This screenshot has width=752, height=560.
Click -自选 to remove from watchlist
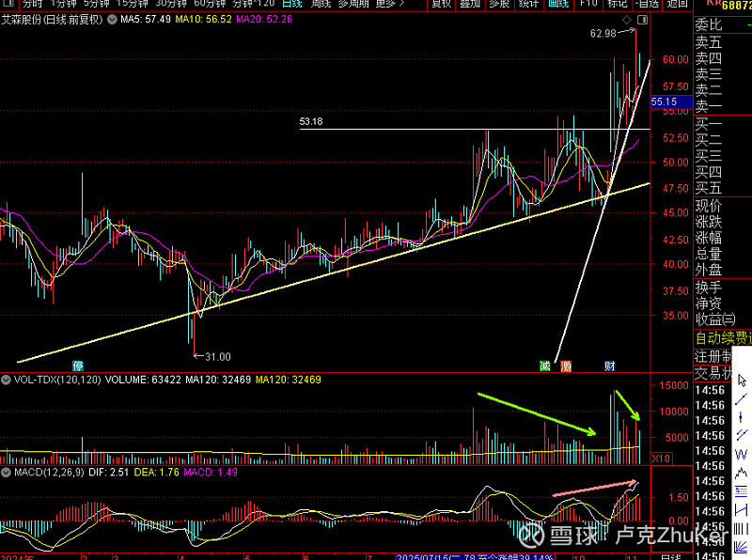click(x=647, y=4)
